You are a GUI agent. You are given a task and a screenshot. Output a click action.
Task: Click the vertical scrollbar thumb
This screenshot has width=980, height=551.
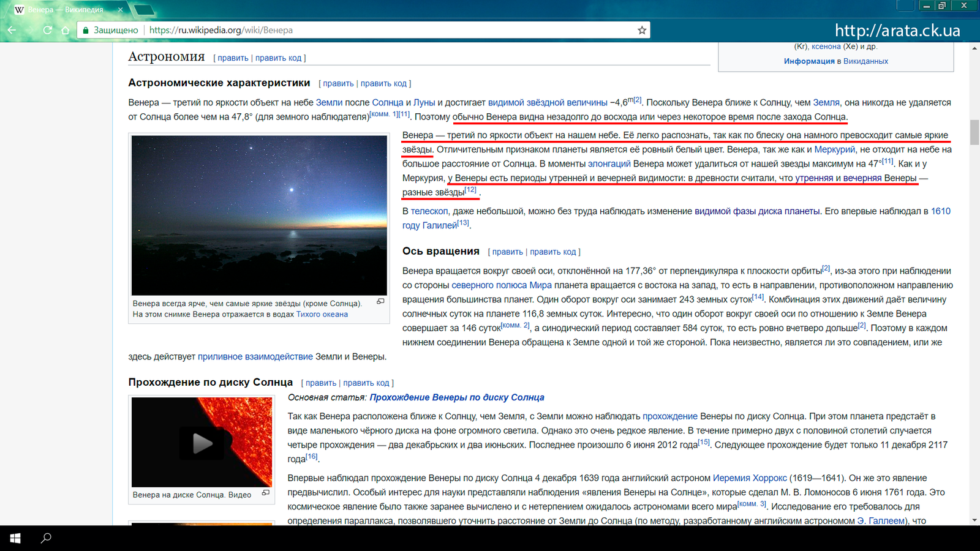click(974, 133)
